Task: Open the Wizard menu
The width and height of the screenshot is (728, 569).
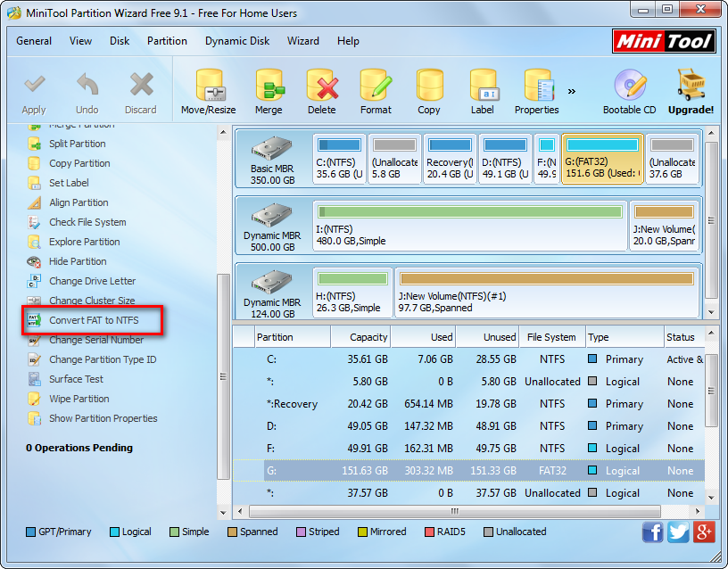Action: click(x=303, y=41)
